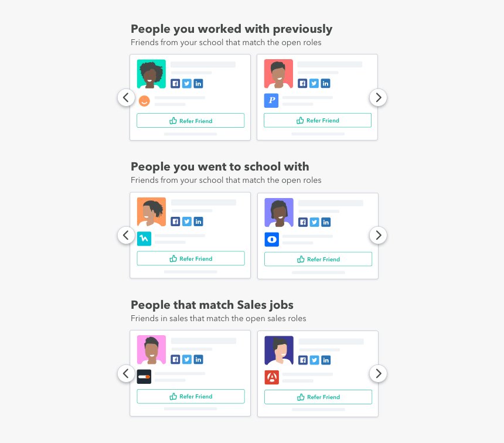The height and width of the screenshot is (443, 504).
Task: Click the orange smiley company logo
Action: point(144,101)
